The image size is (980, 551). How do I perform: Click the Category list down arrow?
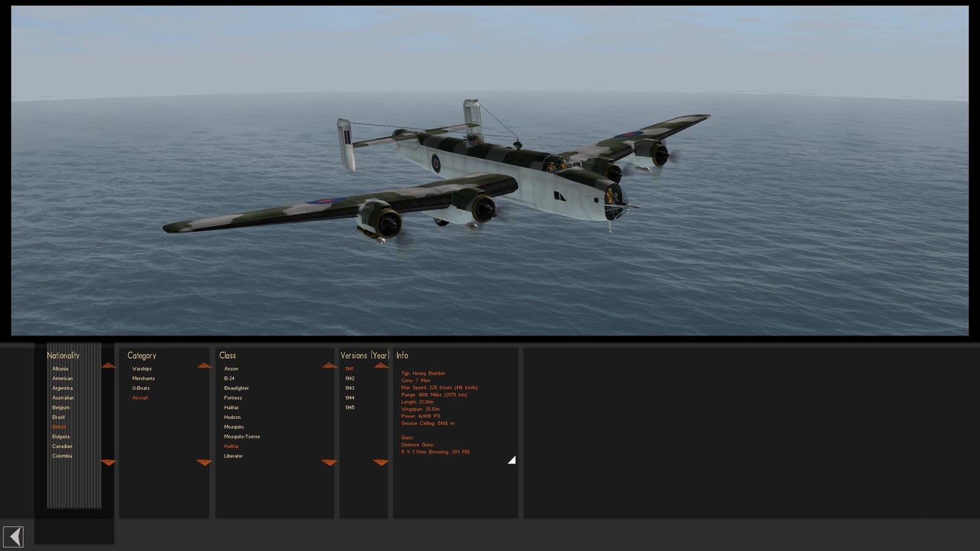tap(205, 462)
